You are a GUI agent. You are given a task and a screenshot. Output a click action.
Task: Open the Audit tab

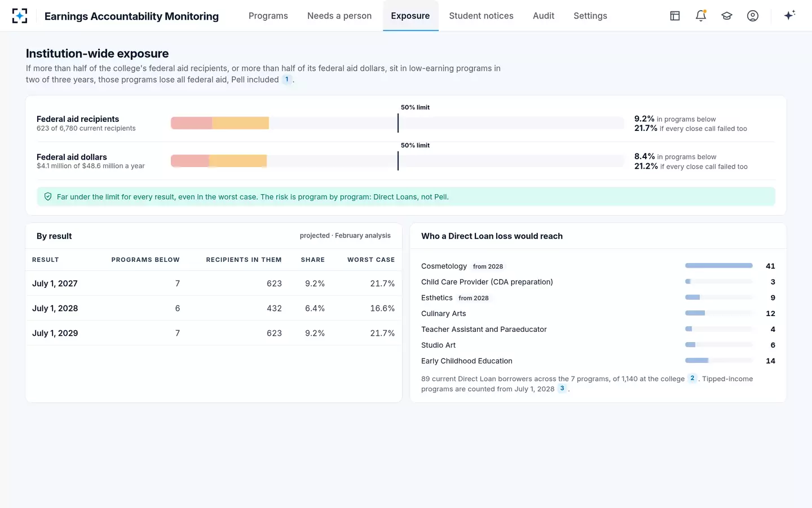(x=544, y=16)
